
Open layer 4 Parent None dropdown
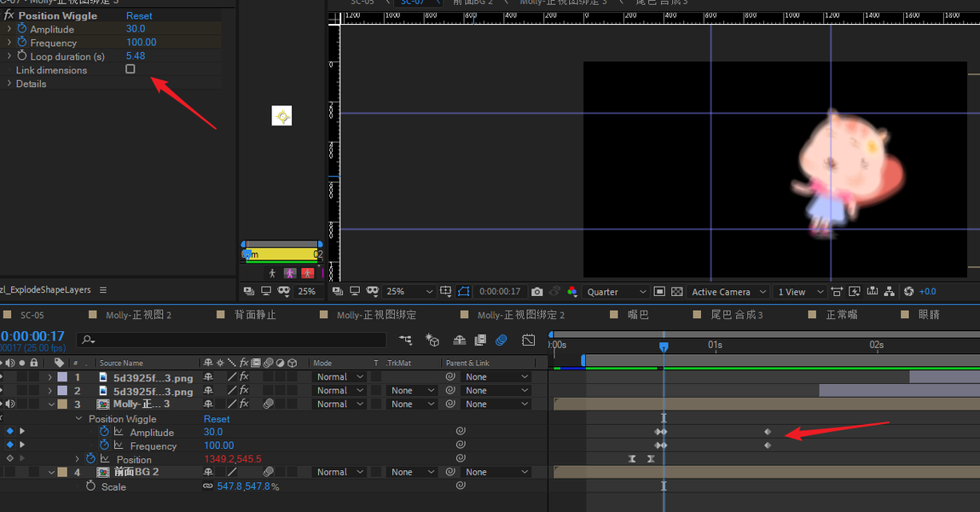coord(496,472)
